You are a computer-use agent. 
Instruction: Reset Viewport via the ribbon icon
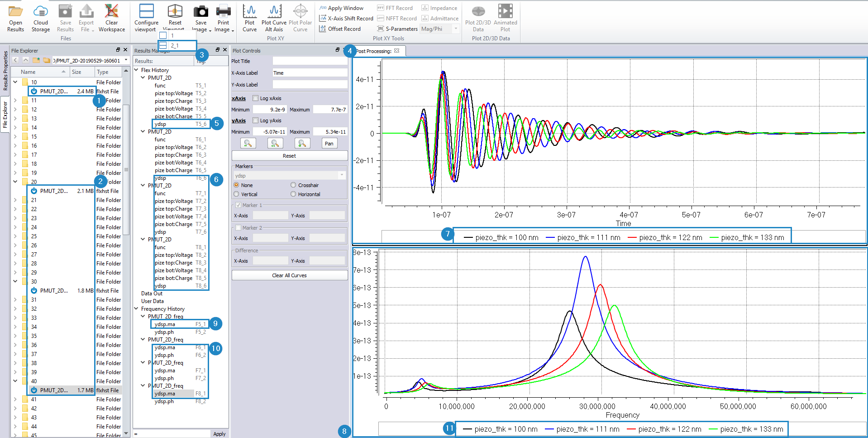(x=175, y=11)
